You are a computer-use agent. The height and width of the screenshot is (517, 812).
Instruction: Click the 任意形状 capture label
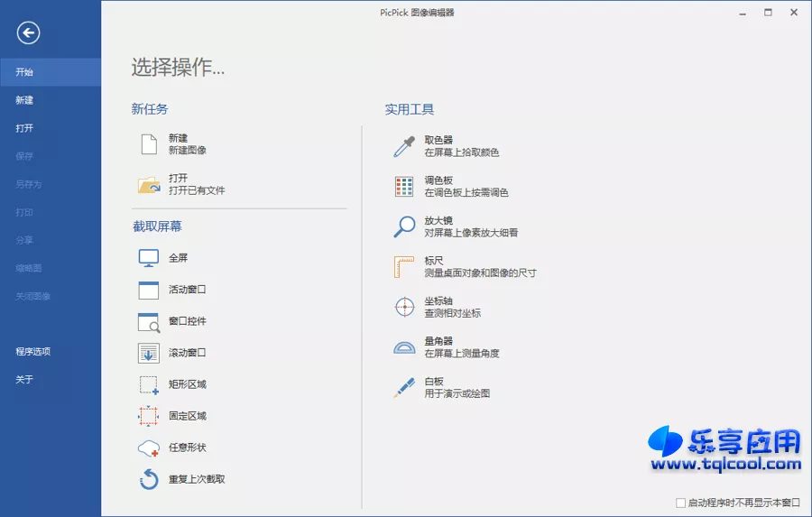click(188, 448)
